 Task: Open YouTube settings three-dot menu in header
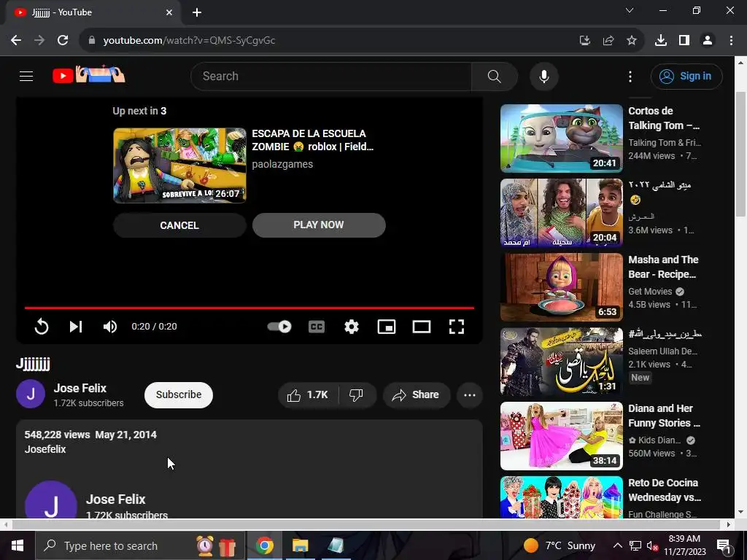pos(630,76)
